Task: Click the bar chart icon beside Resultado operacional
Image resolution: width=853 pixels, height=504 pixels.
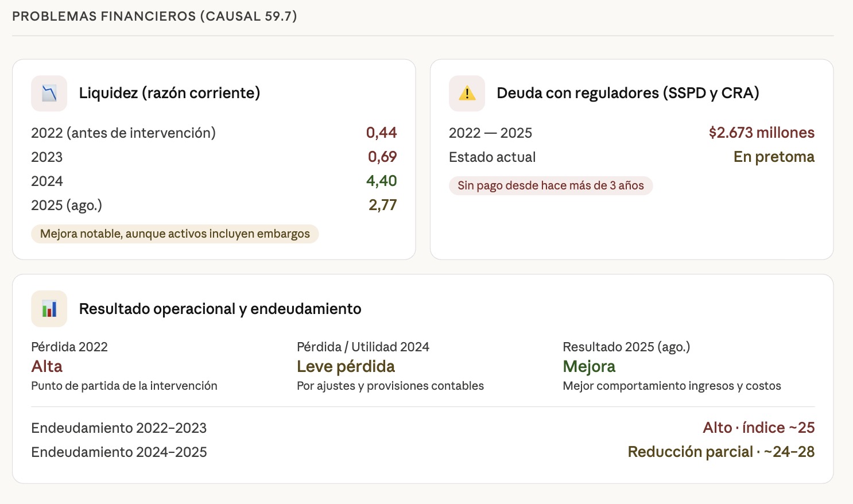Action: 49,309
